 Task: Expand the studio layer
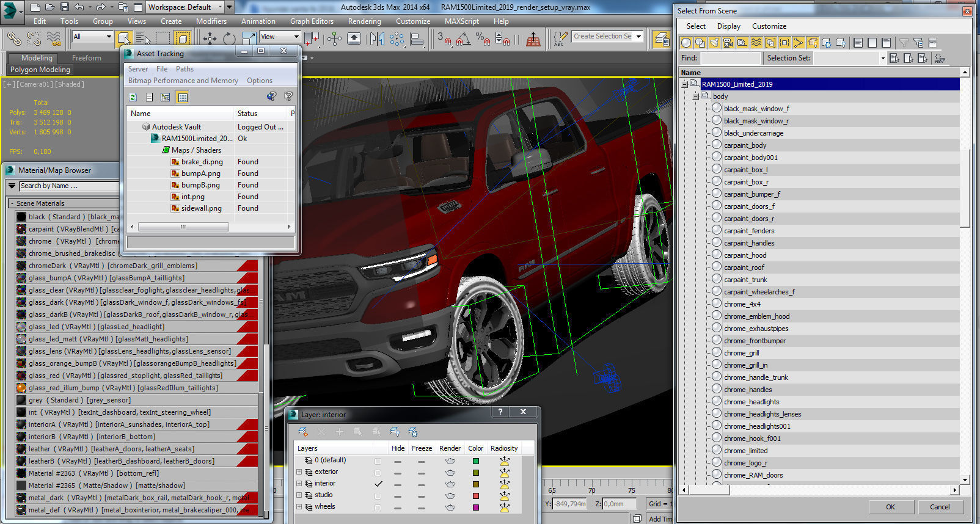pyautogui.click(x=299, y=495)
